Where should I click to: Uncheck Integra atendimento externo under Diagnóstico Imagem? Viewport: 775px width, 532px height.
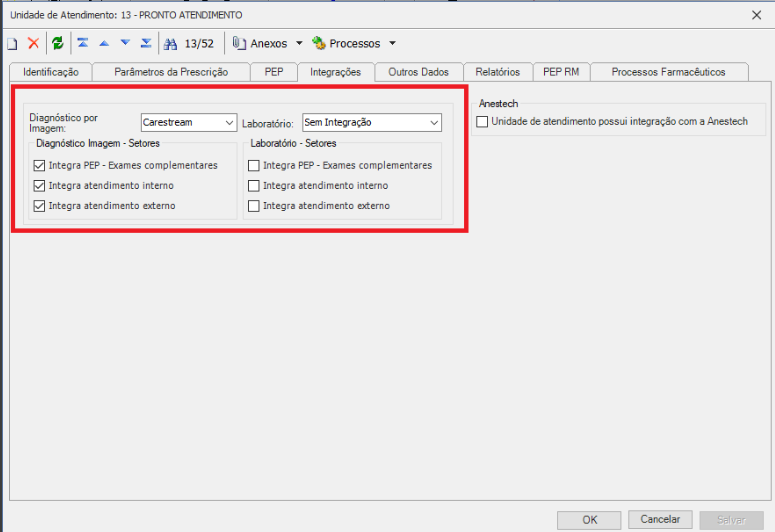pyautogui.click(x=39, y=206)
